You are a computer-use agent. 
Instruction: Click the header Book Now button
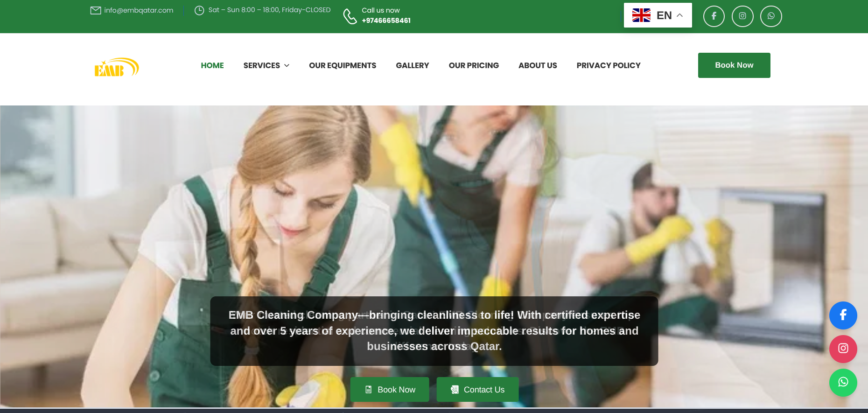coord(734,65)
